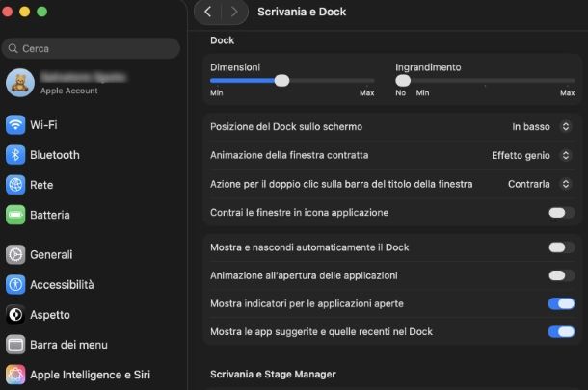Open the Wi-Fi settings icon
This screenshot has width=588, height=390.
point(15,125)
